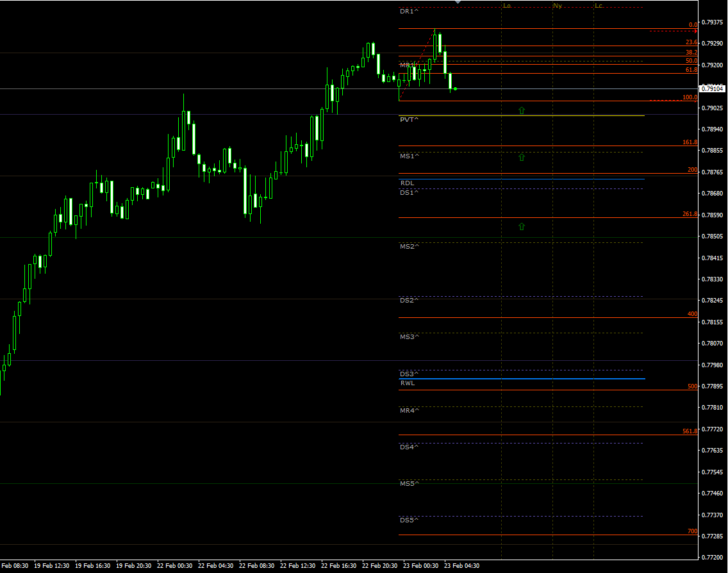Select the DS2^ support label
This screenshot has width=728, height=573.
point(409,300)
